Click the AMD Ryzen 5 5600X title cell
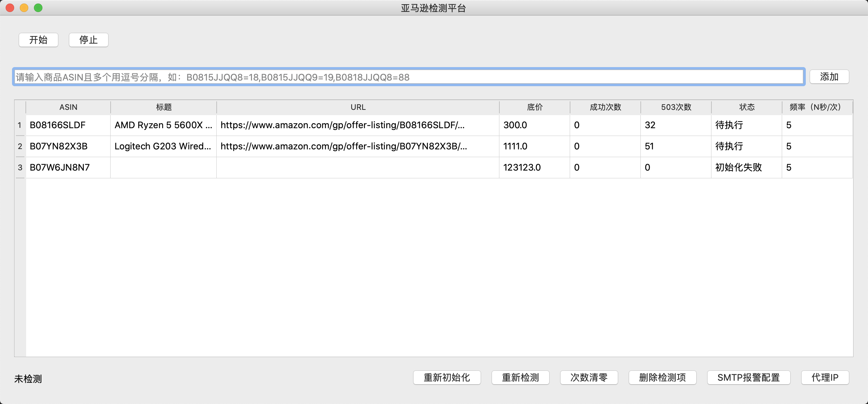This screenshot has height=404, width=868. 164,125
